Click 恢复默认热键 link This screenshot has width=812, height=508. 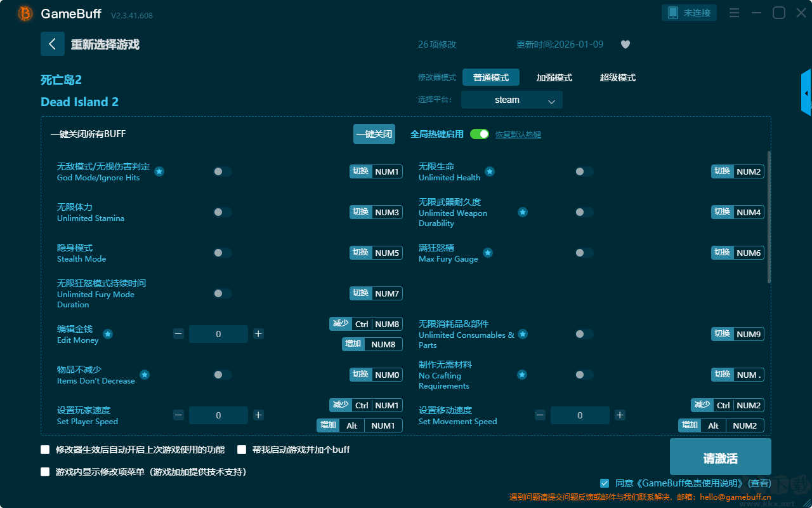(x=518, y=135)
